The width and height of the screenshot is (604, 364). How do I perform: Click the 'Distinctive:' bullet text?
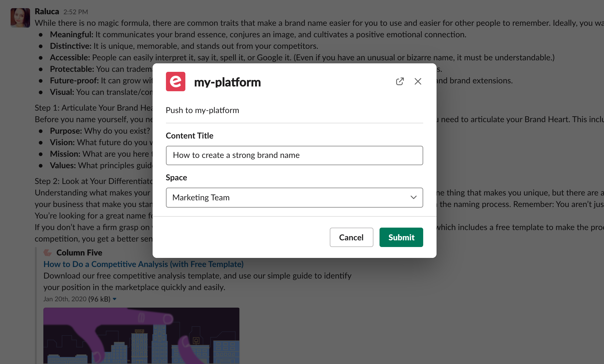71,46
